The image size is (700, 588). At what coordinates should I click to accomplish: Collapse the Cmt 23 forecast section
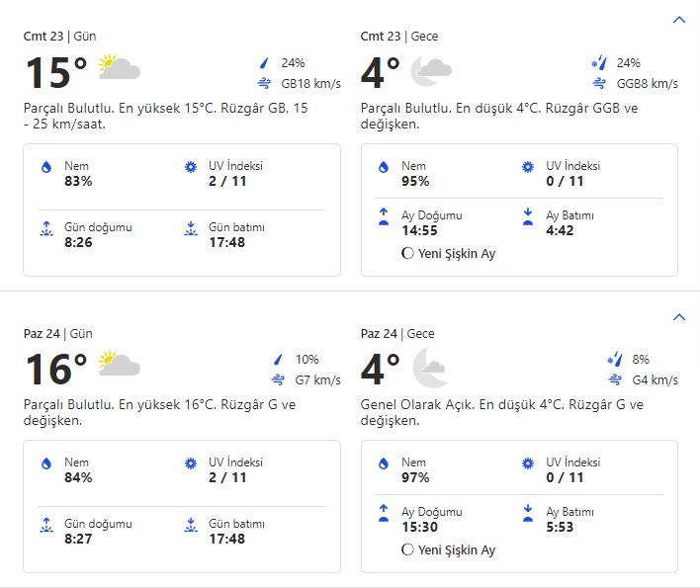[678, 20]
